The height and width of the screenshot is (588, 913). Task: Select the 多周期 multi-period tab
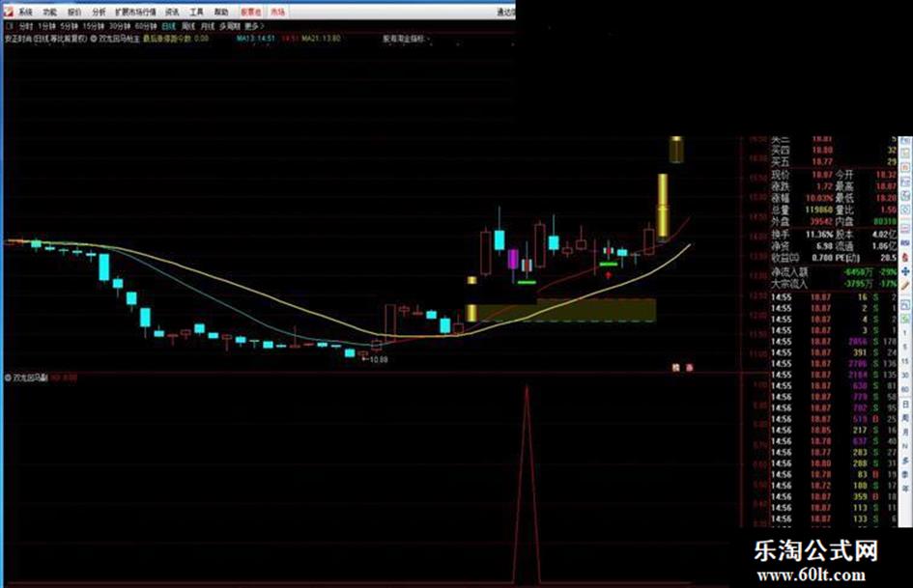point(229,26)
